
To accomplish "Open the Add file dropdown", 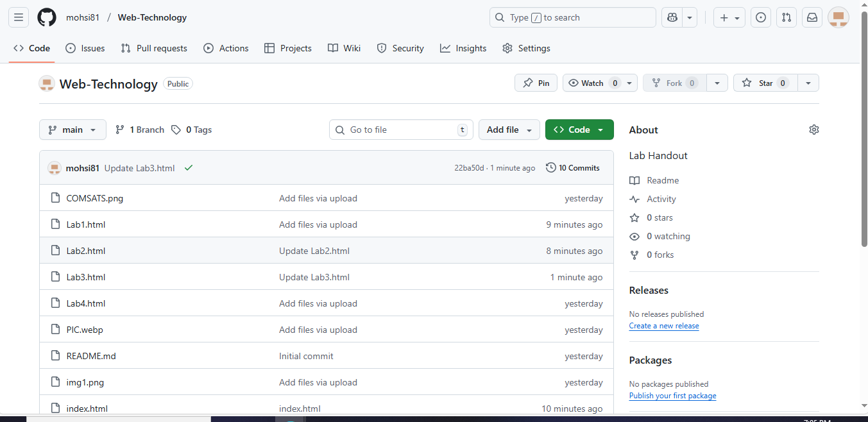I will (x=509, y=130).
